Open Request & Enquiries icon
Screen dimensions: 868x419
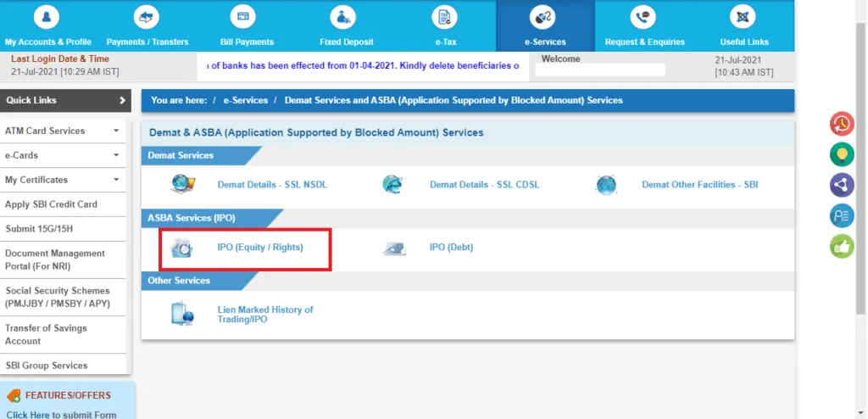click(643, 17)
